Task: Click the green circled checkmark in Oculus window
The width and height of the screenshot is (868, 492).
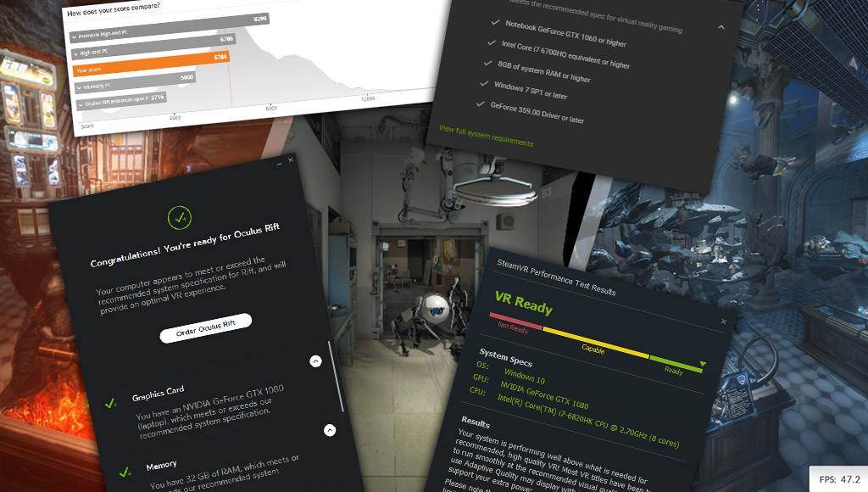Action: tap(180, 218)
